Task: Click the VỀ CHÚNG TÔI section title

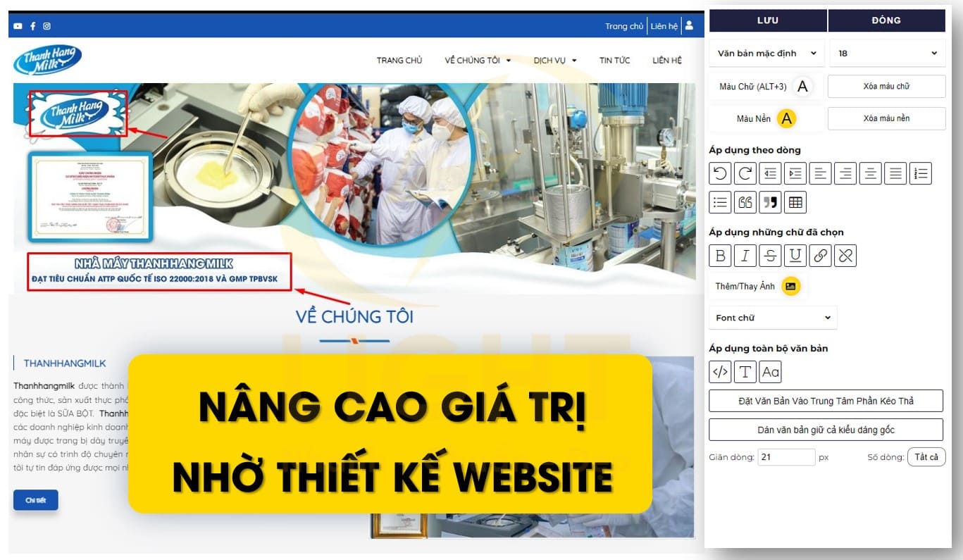Action: [354, 316]
